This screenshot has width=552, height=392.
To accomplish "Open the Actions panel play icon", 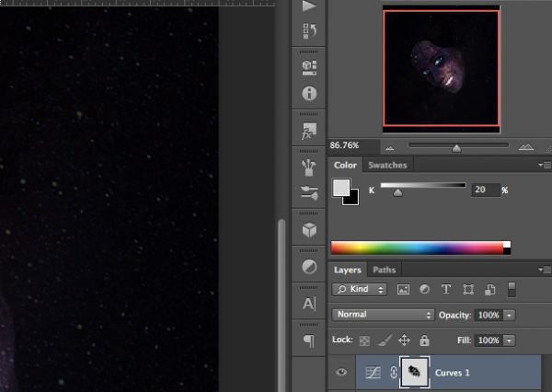I will (309, 6).
